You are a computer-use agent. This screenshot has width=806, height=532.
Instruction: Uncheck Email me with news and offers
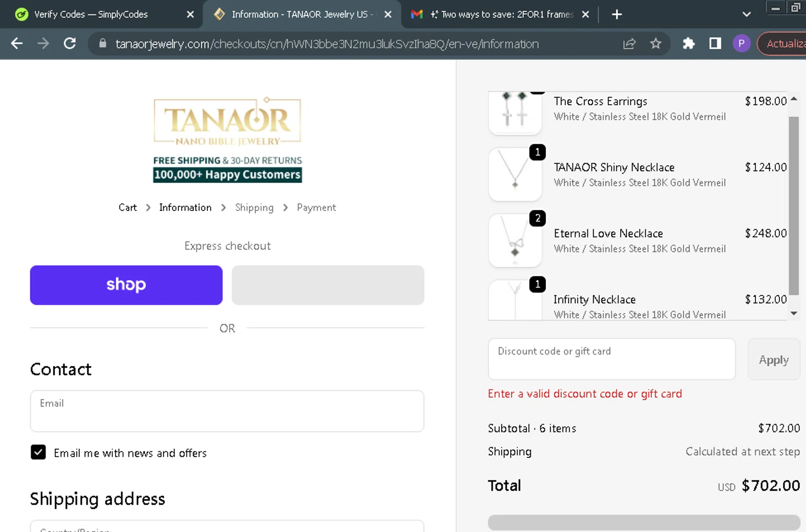(x=38, y=453)
